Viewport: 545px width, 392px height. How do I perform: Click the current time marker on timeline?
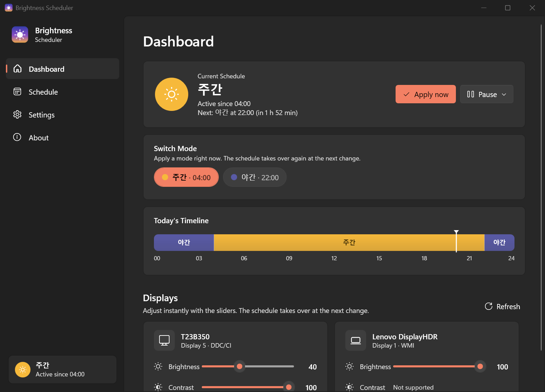tap(456, 241)
